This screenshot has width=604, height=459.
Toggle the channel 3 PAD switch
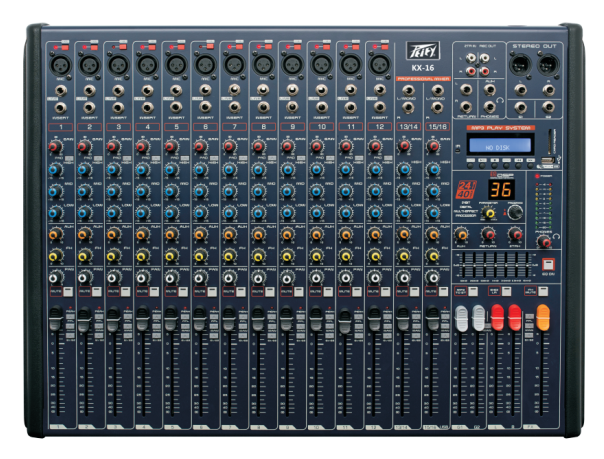(127, 158)
